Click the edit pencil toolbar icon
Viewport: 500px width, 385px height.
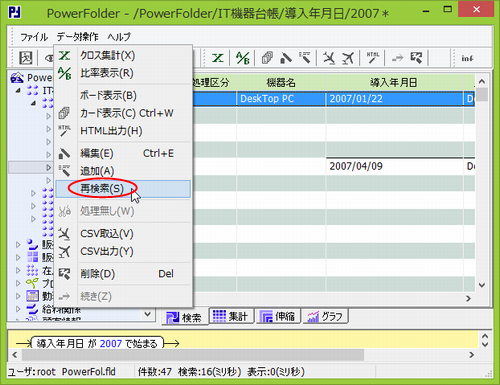tap(286, 58)
